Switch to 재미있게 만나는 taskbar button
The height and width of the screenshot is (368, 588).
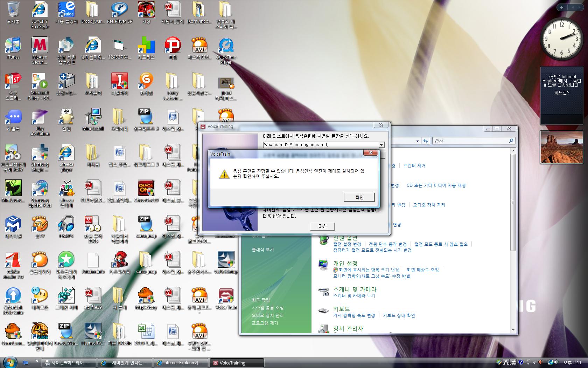125,363
